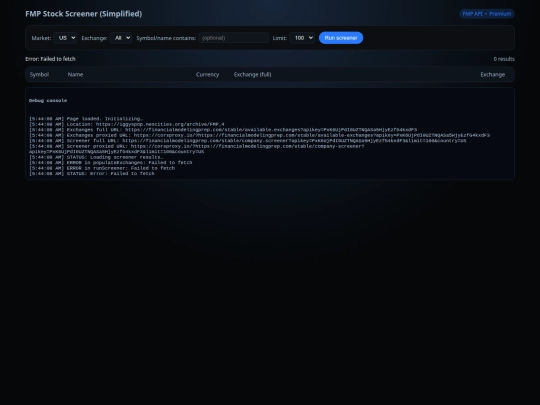This screenshot has width=540, height=405.
Task: Click the Location log line with neocities URL
Action: tap(127, 124)
